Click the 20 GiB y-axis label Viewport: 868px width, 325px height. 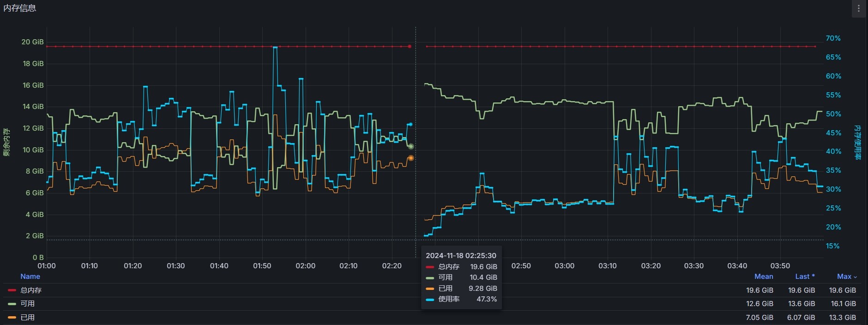[x=32, y=42]
